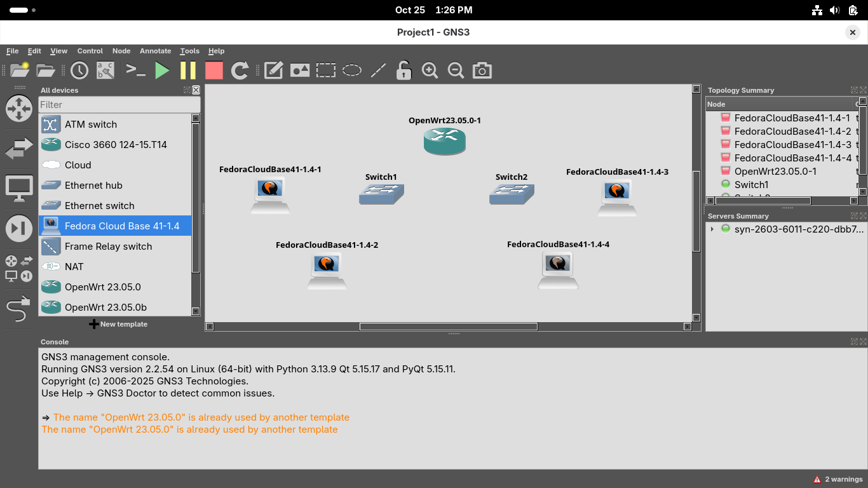Click the New template button
The width and height of the screenshot is (868, 488).
[118, 324]
